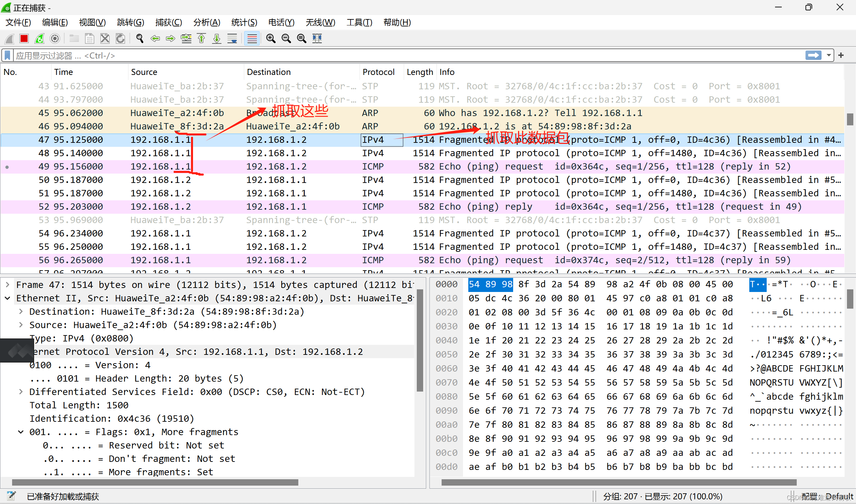The image size is (856, 504).
Task: Sort by the Protocol column header
Action: [x=378, y=72]
